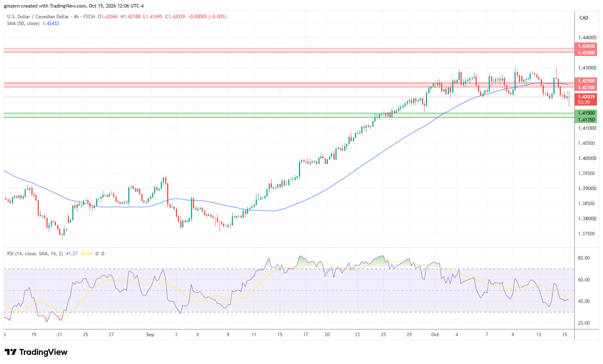This screenshot has height=364, width=603.
Task: Click the high price H1.42188
Action: 131,17
